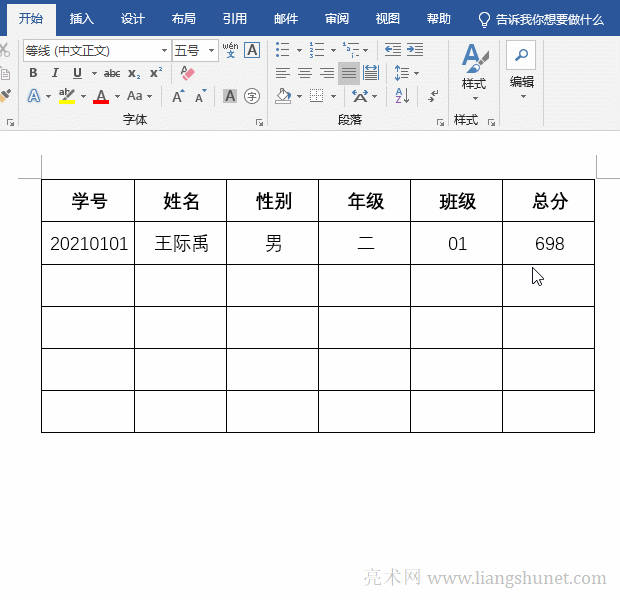Screen dimensions: 620x600
Task: Click the phonetic guide wén icon
Action: [230, 50]
